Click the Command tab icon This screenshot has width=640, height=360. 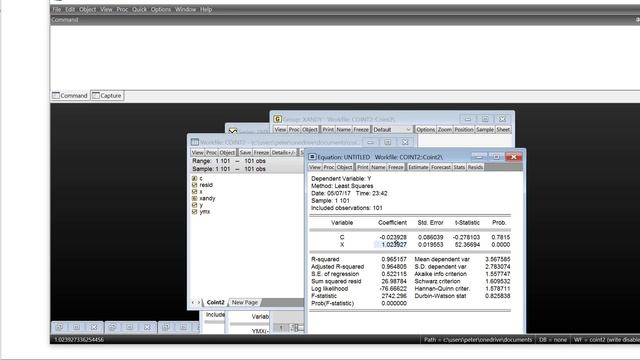56,96
